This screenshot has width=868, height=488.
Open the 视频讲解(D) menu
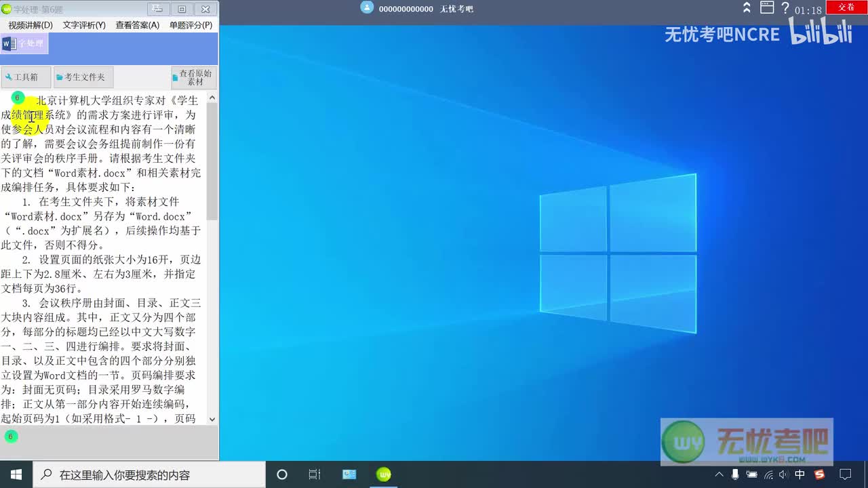[31, 25]
